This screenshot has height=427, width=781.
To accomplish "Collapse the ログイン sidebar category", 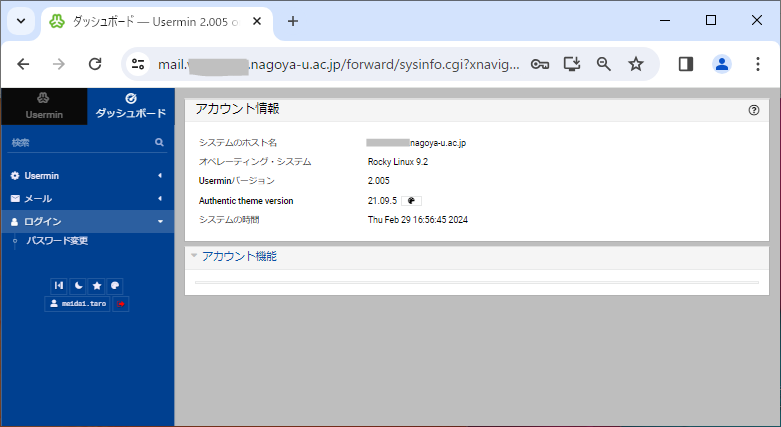I will (x=87, y=221).
